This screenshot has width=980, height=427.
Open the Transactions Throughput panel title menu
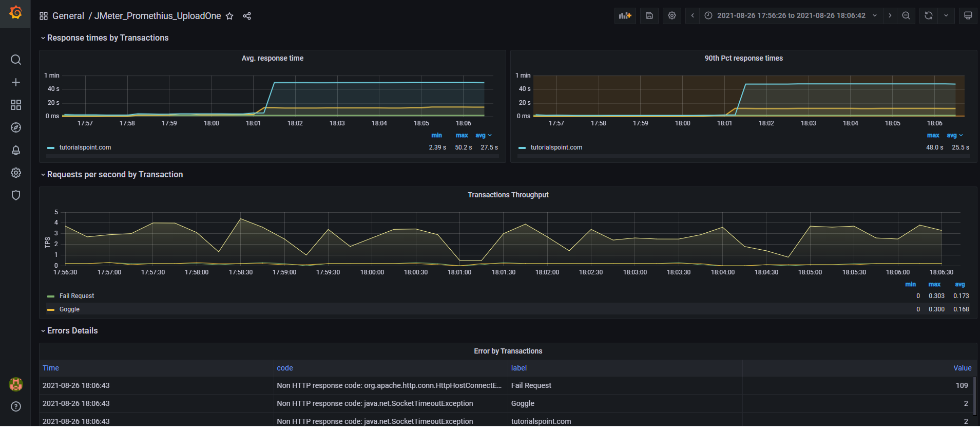pyautogui.click(x=508, y=195)
